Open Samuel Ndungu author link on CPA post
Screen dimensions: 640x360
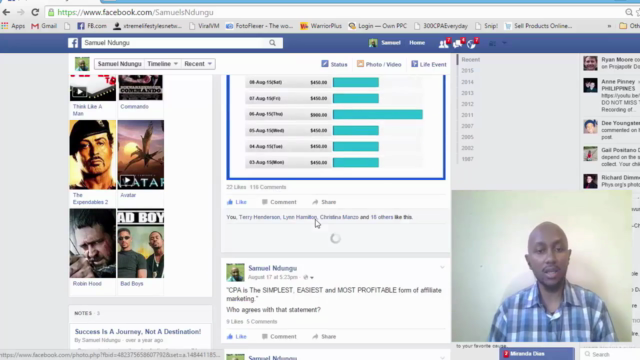[x=273, y=268]
